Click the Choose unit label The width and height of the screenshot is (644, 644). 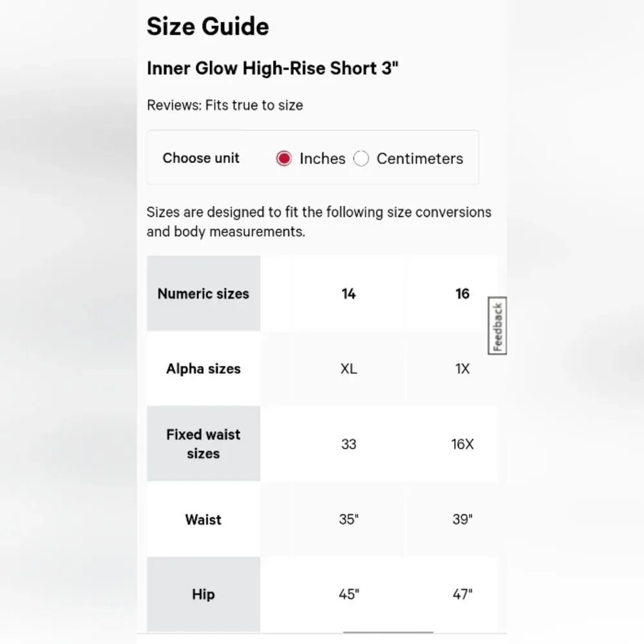pyautogui.click(x=201, y=158)
